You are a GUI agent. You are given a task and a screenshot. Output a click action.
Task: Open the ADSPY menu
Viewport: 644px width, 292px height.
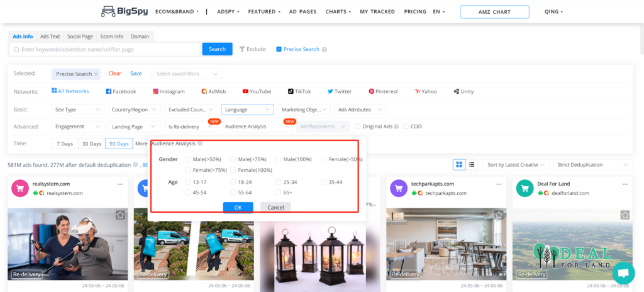(x=228, y=11)
